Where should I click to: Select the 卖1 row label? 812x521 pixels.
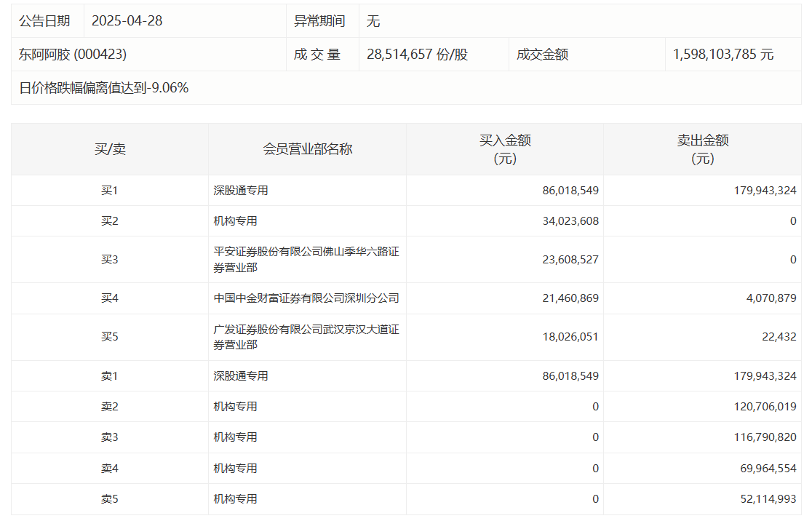(110, 376)
